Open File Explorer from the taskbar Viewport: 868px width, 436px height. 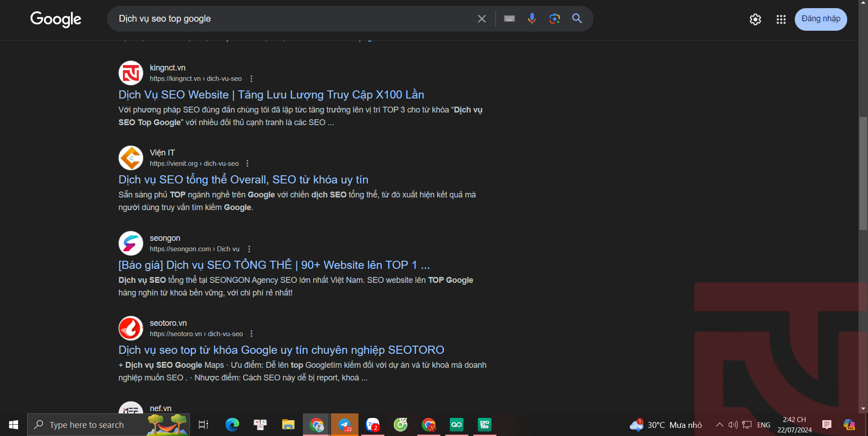(288, 425)
